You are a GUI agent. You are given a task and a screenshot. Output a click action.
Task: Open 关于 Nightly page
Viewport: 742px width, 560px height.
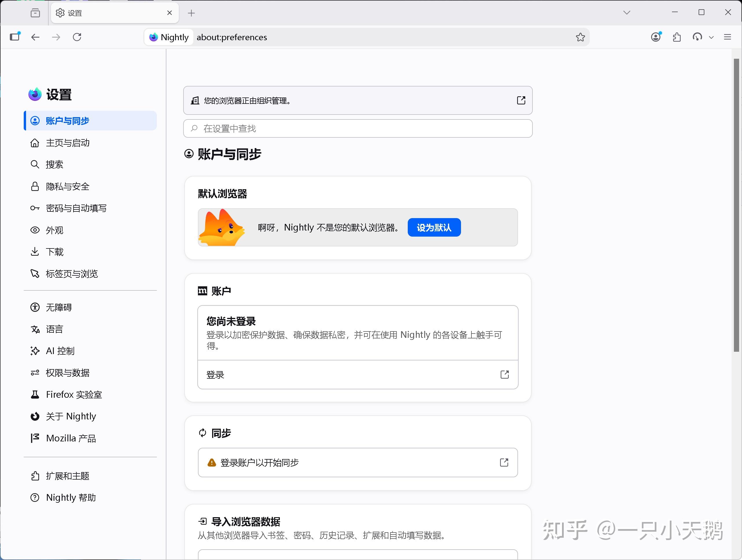(90, 416)
